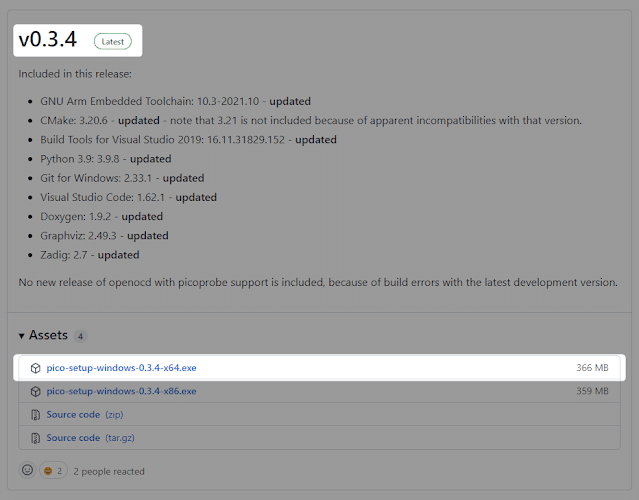
Task: Click the 359 MB file size
Action: tap(592, 391)
